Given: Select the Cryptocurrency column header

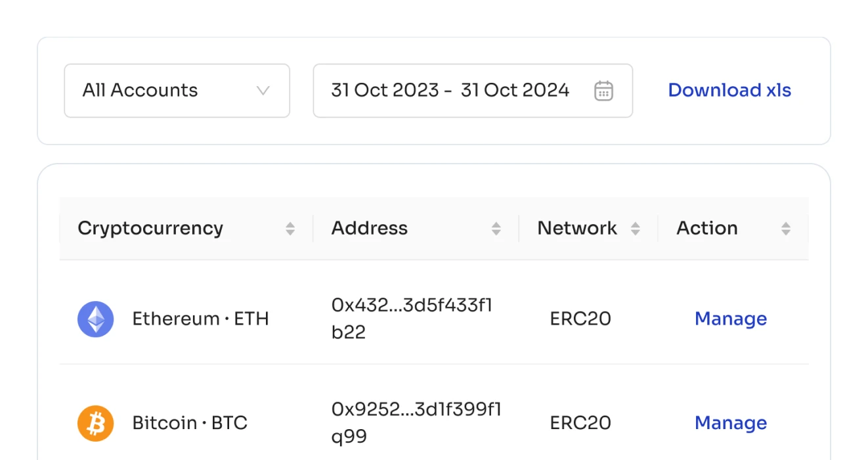Looking at the screenshot, I should click(150, 228).
